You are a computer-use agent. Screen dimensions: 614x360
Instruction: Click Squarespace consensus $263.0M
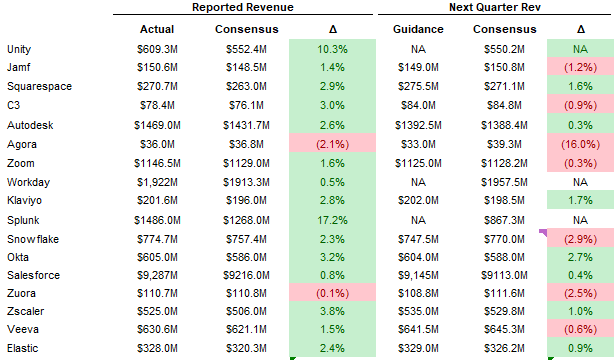[246, 86]
